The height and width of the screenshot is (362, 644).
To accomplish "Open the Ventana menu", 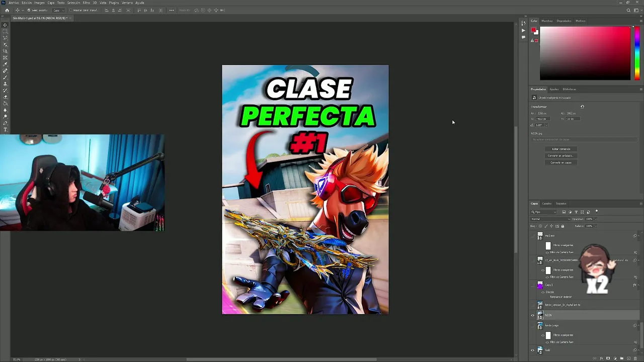I will pos(127,3).
